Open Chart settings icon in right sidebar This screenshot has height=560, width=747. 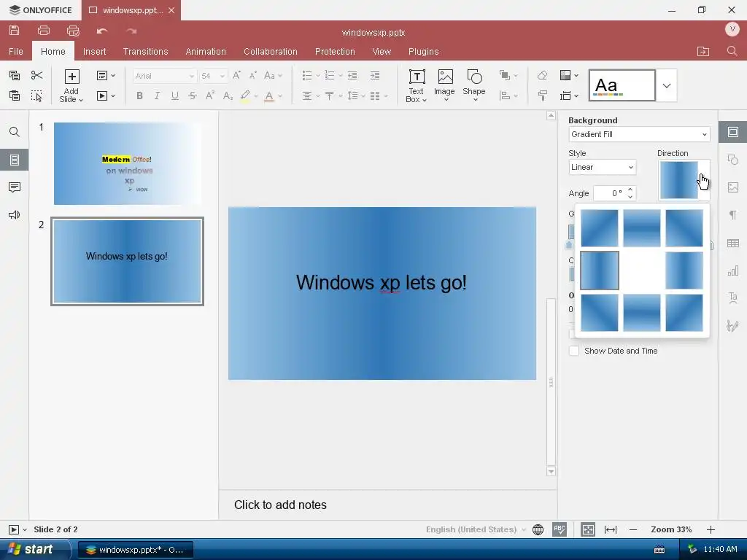coord(732,271)
